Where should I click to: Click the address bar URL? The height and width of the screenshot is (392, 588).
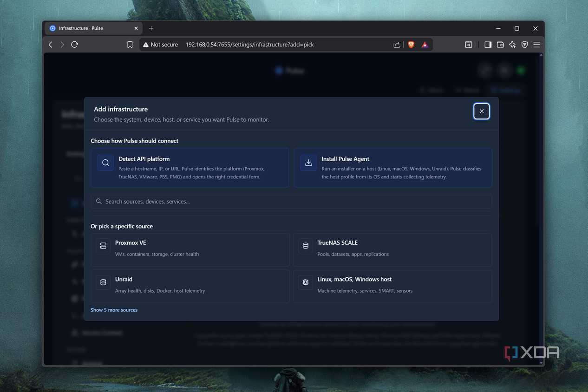250,45
